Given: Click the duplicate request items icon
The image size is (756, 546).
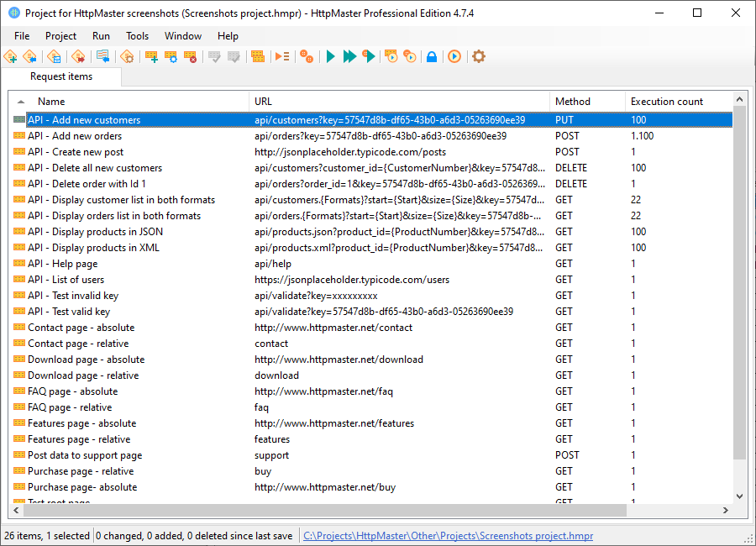Looking at the screenshot, I should pos(258,56).
